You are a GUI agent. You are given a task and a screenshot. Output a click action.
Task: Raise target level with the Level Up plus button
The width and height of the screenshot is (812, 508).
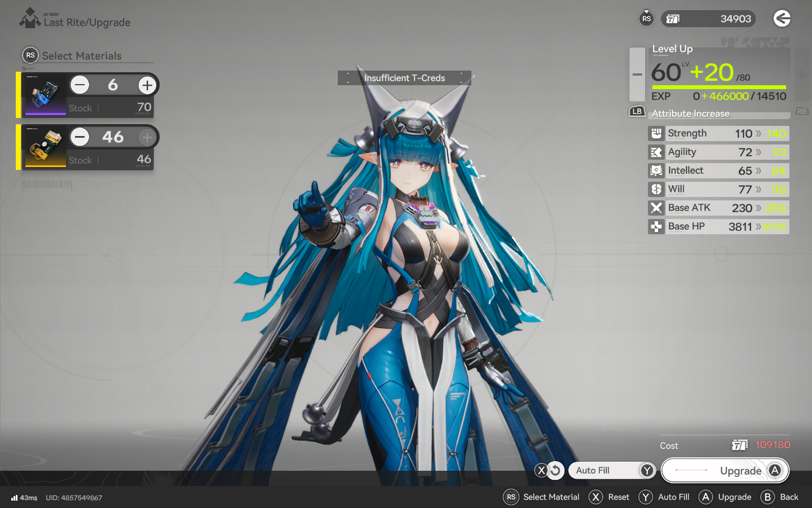click(x=802, y=75)
